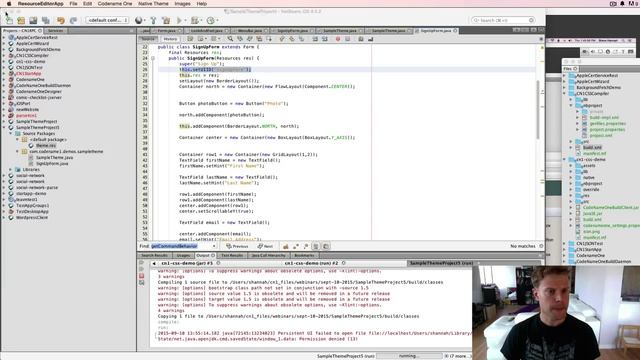Image resolution: width=640 pixels, height=360 pixels.
Task: Expand cn1-css-demo folder in Files window
Action: point(565,160)
